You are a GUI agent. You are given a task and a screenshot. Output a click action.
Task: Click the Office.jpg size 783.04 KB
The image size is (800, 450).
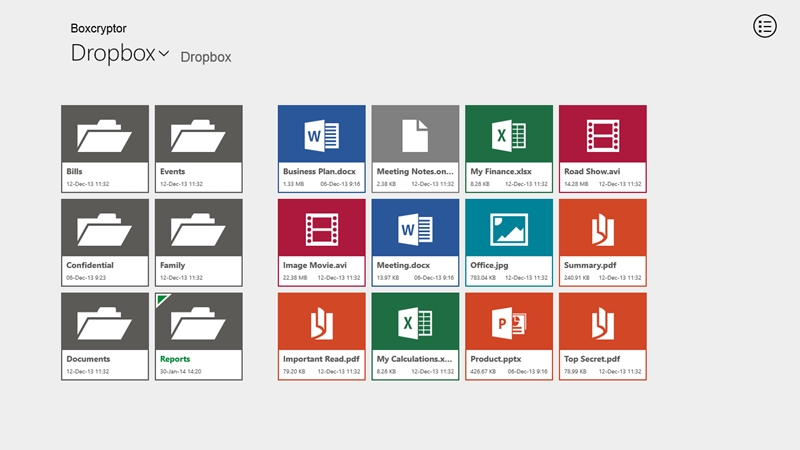coord(483,278)
